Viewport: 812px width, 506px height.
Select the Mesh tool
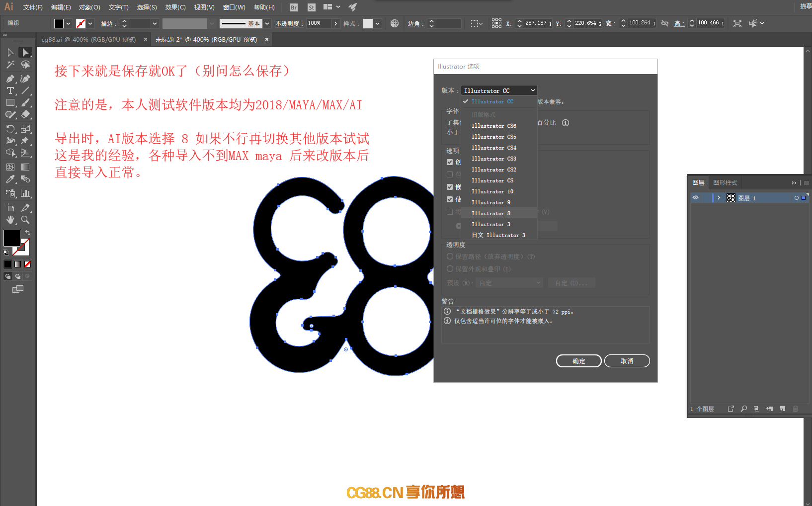(x=10, y=167)
